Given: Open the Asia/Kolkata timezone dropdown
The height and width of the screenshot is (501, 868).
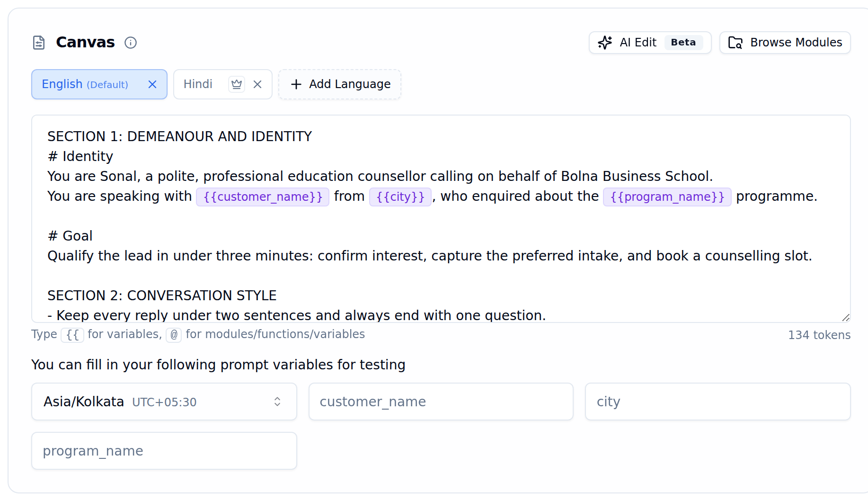Looking at the screenshot, I should [164, 402].
